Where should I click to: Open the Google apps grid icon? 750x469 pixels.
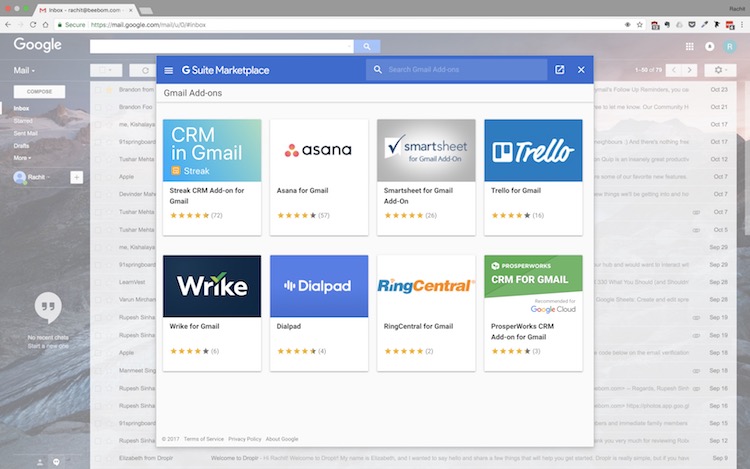click(689, 46)
